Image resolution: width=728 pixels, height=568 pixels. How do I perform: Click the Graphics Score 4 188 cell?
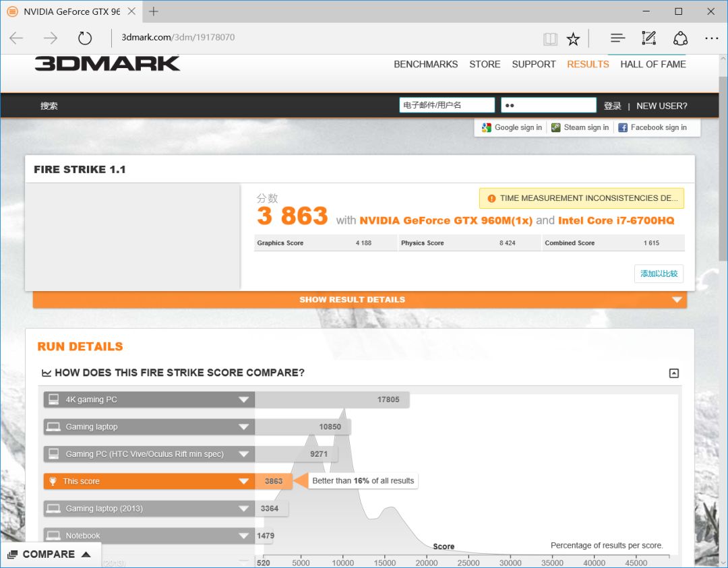pos(325,243)
